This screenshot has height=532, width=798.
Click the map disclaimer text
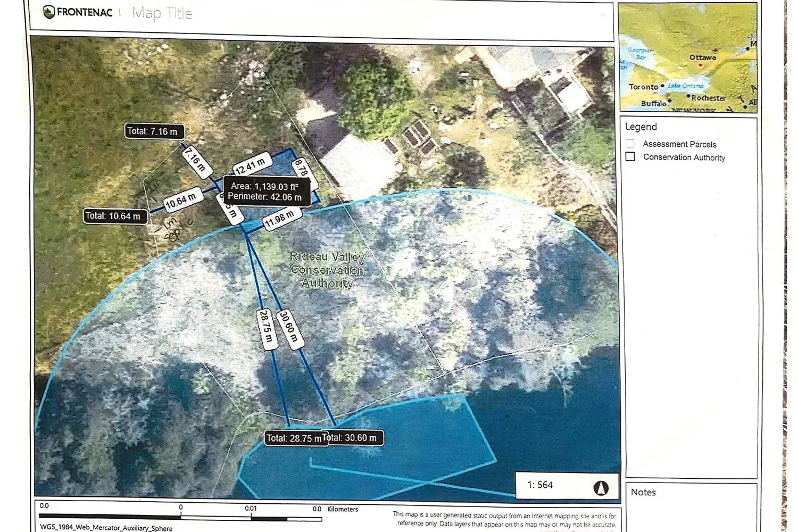504,520
